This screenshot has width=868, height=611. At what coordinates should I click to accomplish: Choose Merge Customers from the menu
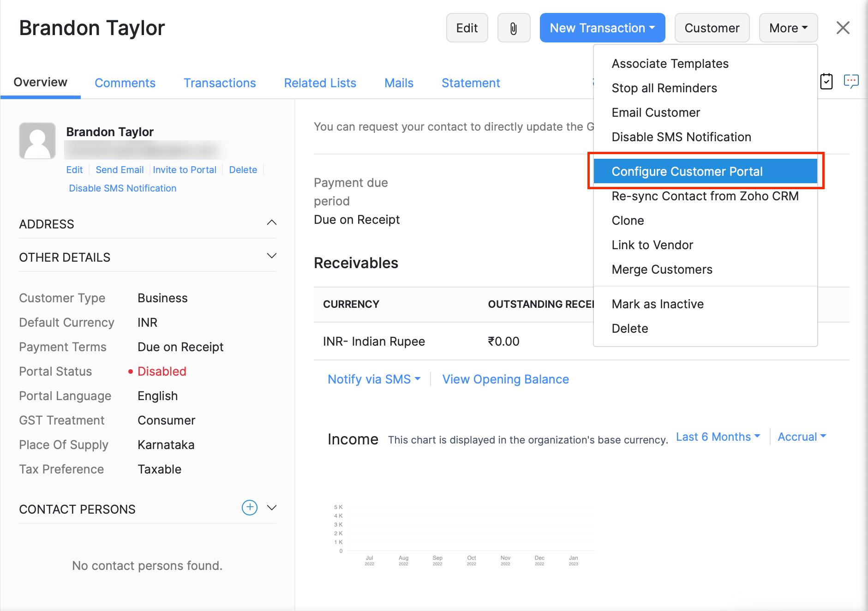point(662,269)
